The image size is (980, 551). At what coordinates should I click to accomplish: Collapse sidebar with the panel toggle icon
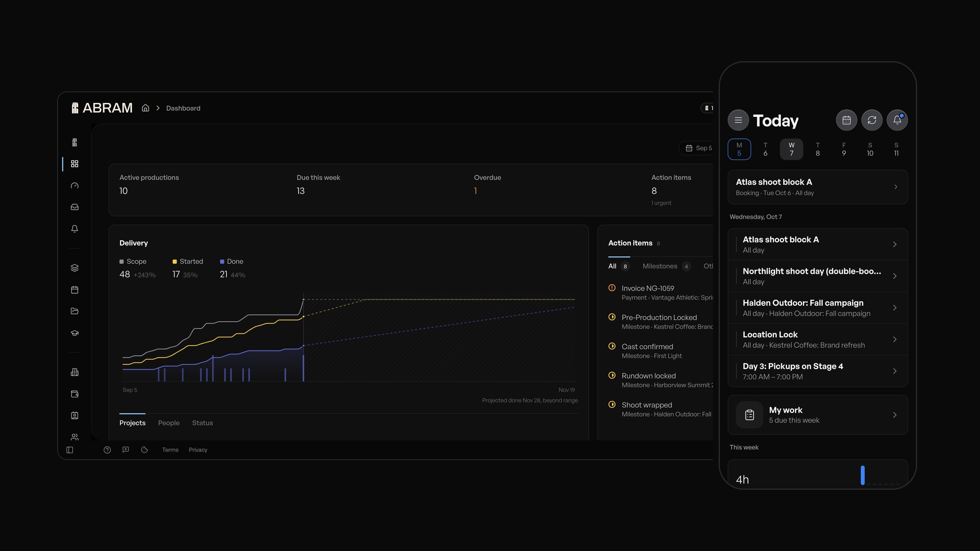click(x=70, y=450)
